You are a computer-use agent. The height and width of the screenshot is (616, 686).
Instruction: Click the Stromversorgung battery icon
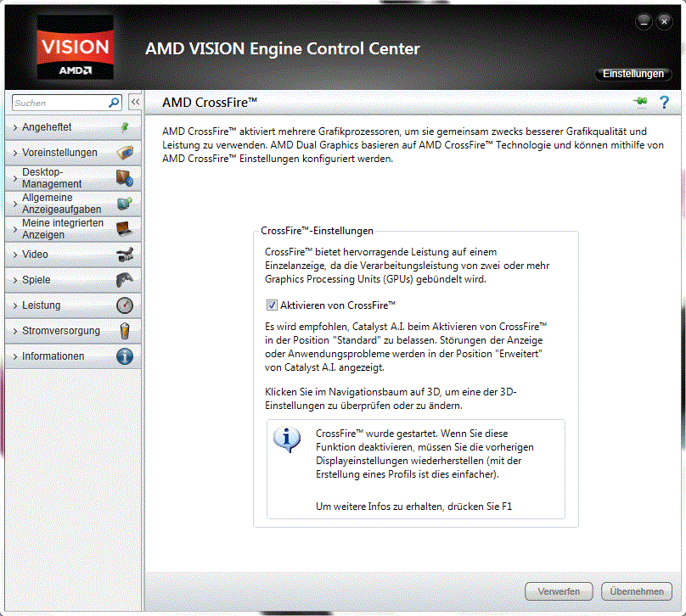(x=125, y=331)
